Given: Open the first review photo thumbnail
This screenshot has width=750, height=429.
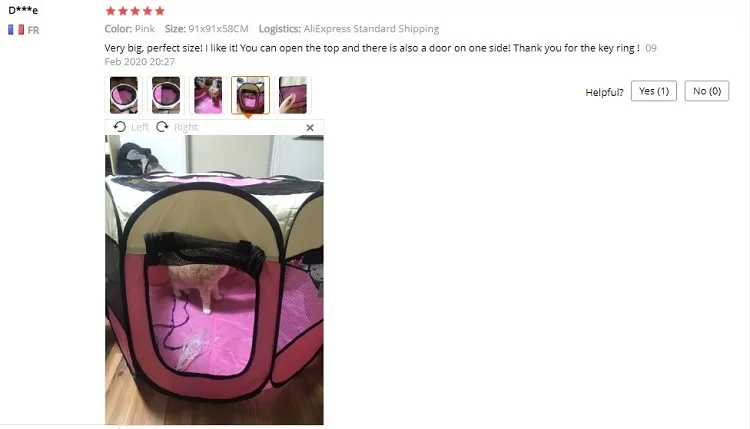Looking at the screenshot, I should [x=124, y=95].
